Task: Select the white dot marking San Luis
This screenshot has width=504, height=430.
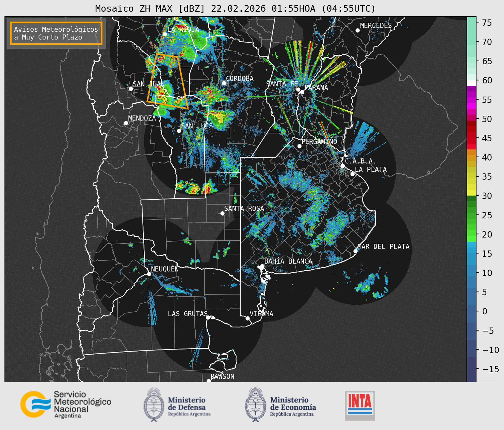Action: tap(179, 131)
